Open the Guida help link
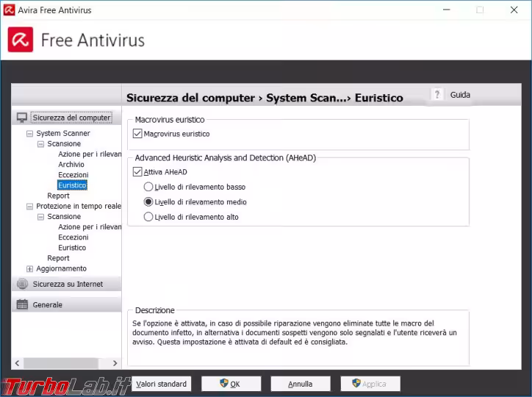Screen dimensions: 532x397 click(460, 95)
